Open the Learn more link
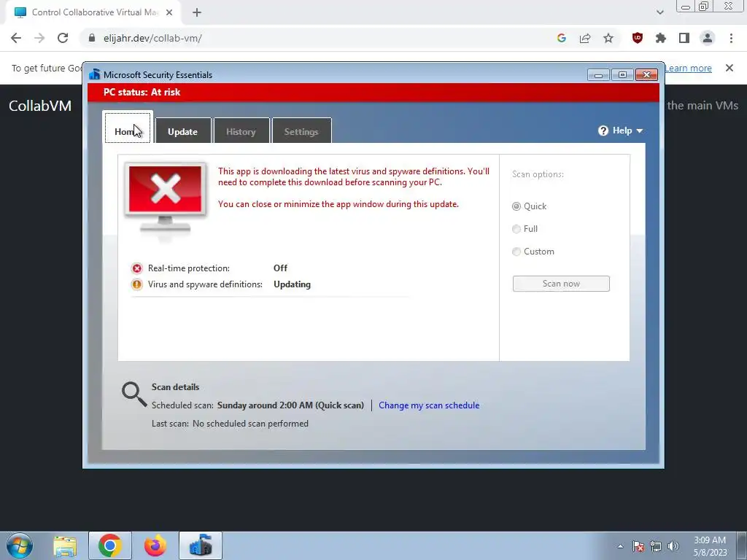The height and width of the screenshot is (560, 747). 688,68
